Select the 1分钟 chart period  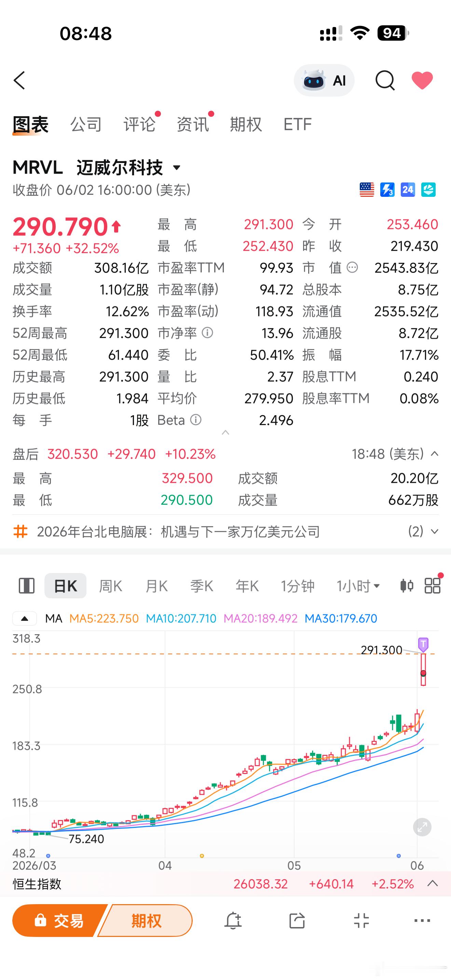(x=298, y=586)
